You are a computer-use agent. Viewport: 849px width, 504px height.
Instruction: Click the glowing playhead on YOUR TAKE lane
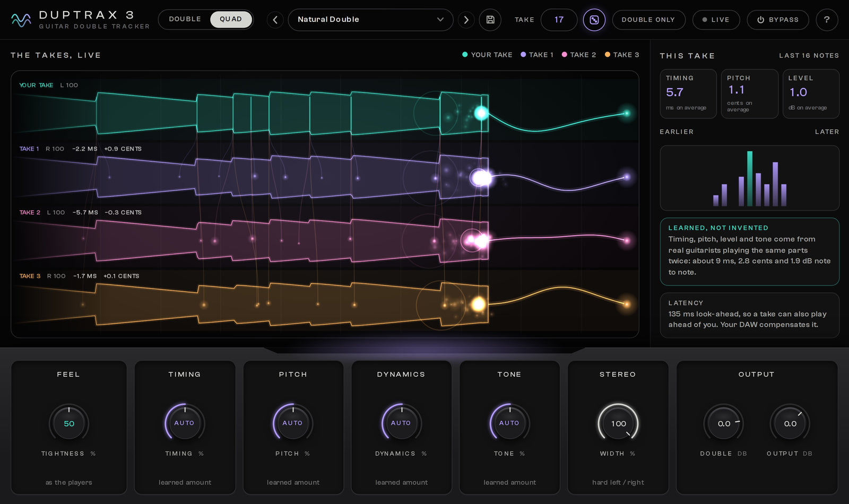481,112
